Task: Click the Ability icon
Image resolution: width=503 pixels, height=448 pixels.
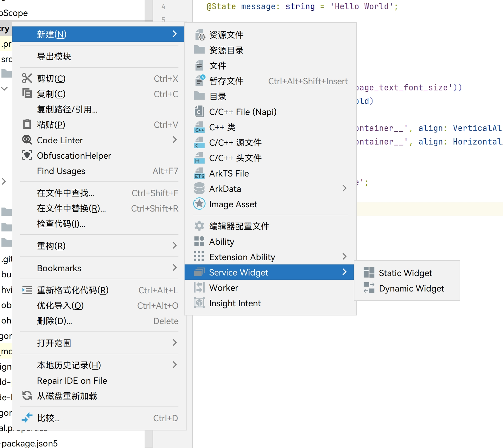Action: pos(199,241)
